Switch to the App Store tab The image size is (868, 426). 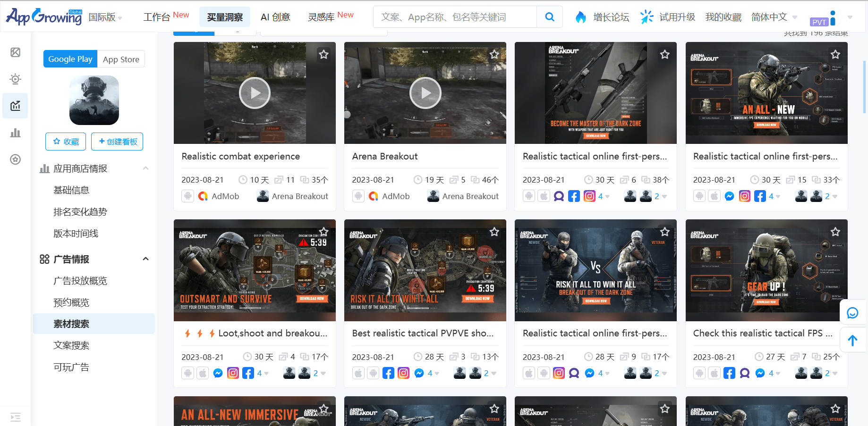point(121,59)
